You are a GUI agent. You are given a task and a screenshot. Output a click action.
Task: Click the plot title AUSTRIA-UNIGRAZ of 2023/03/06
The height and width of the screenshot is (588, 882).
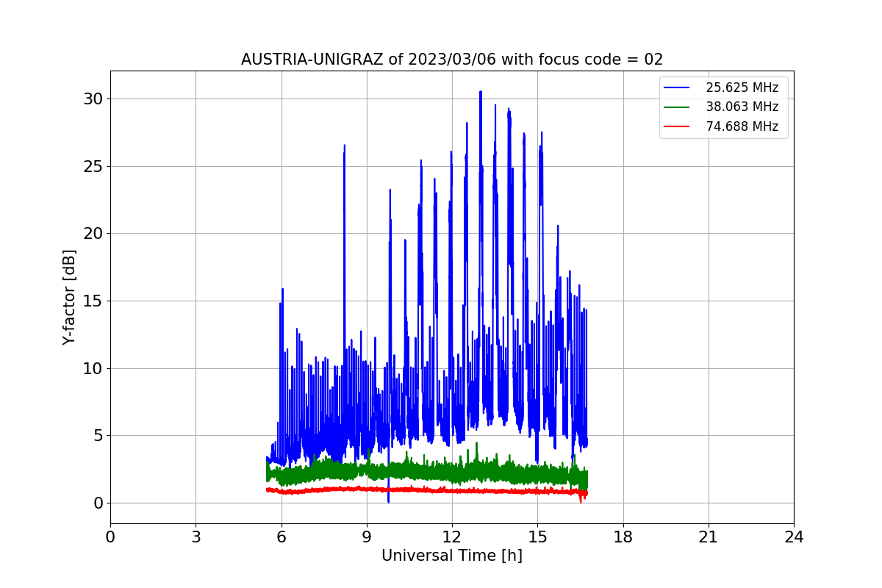pos(452,60)
